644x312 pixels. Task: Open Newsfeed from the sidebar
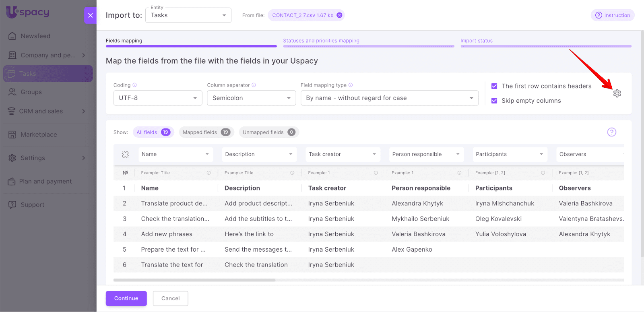35,36
